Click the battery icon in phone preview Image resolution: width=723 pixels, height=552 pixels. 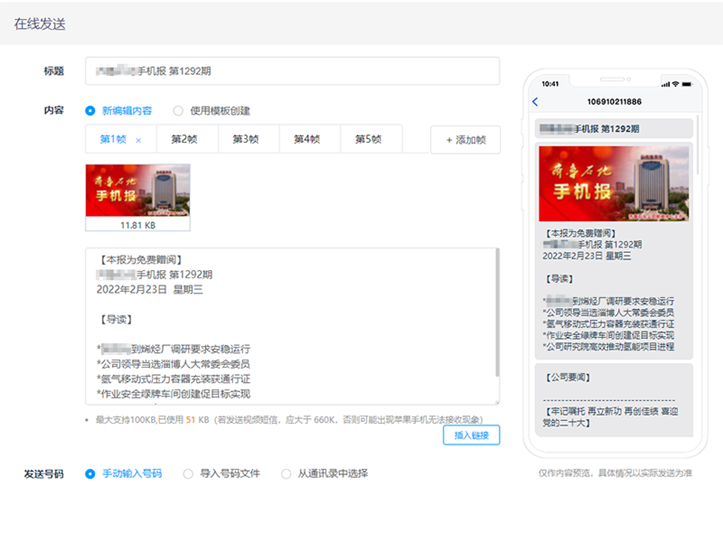(689, 84)
